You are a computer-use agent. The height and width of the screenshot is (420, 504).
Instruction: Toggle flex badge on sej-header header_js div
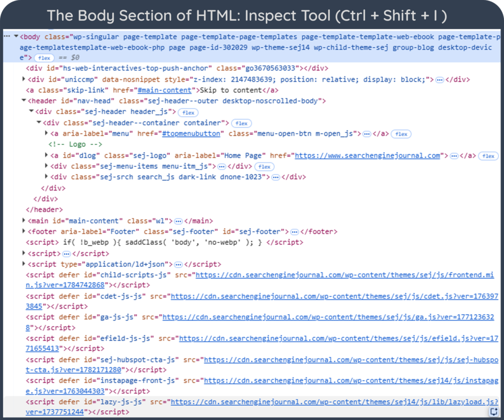click(189, 113)
